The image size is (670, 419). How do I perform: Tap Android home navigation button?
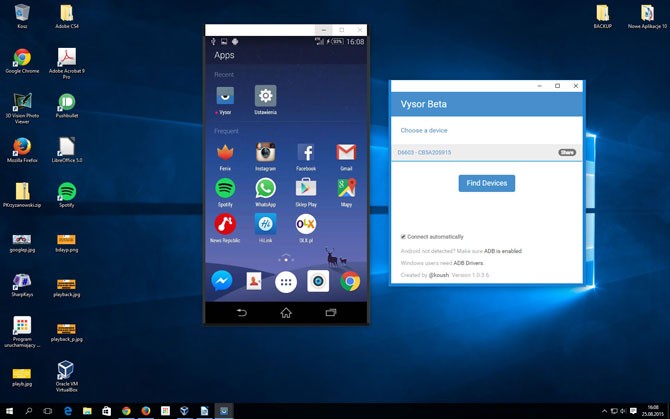click(286, 313)
